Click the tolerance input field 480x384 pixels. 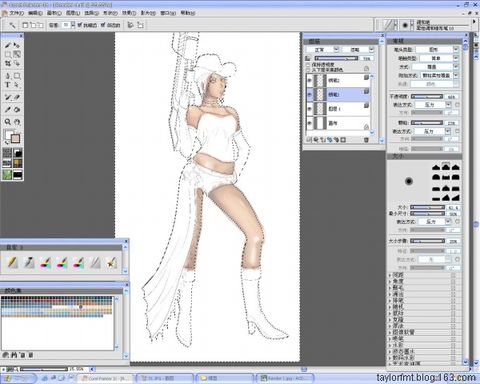66,25
